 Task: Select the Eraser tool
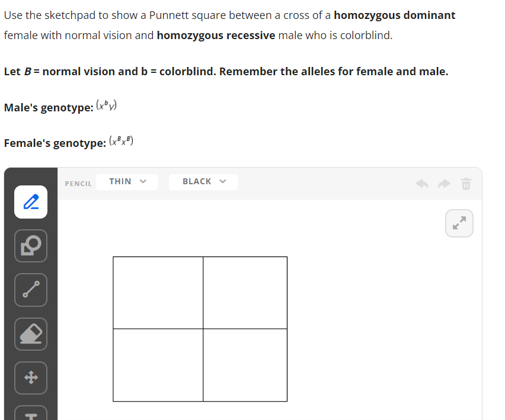(31, 334)
